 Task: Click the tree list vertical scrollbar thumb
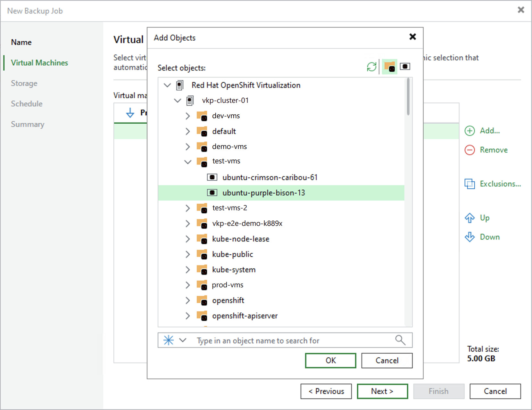408,97
